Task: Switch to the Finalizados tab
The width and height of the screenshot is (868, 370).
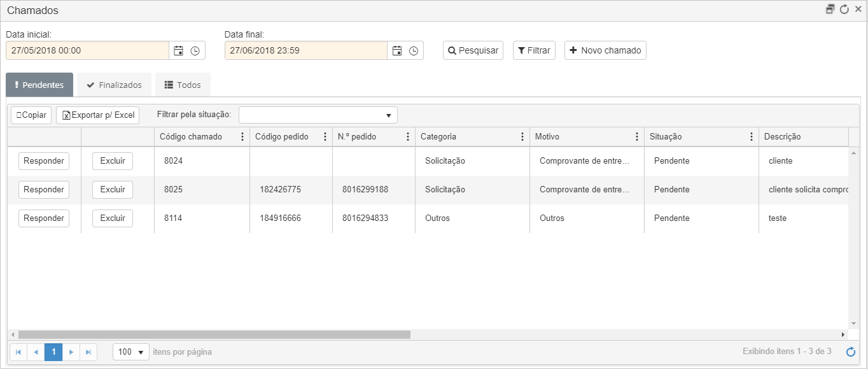Action: [114, 85]
